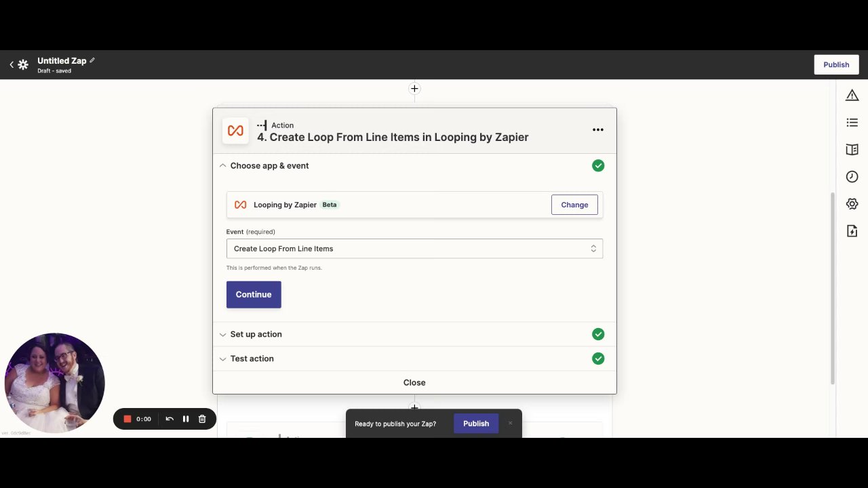The width and height of the screenshot is (868, 488).
Task: Click the Looping by Zapier app icon in header
Action: [235, 131]
